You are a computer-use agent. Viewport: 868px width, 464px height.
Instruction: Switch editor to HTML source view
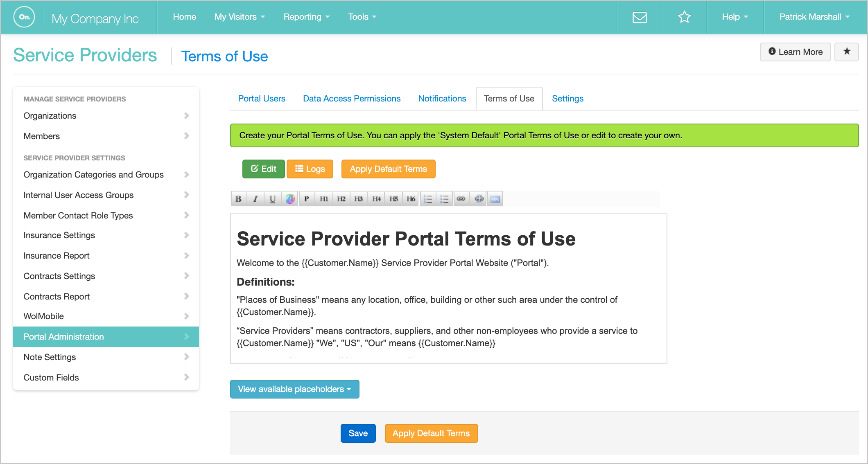[x=495, y=199]
